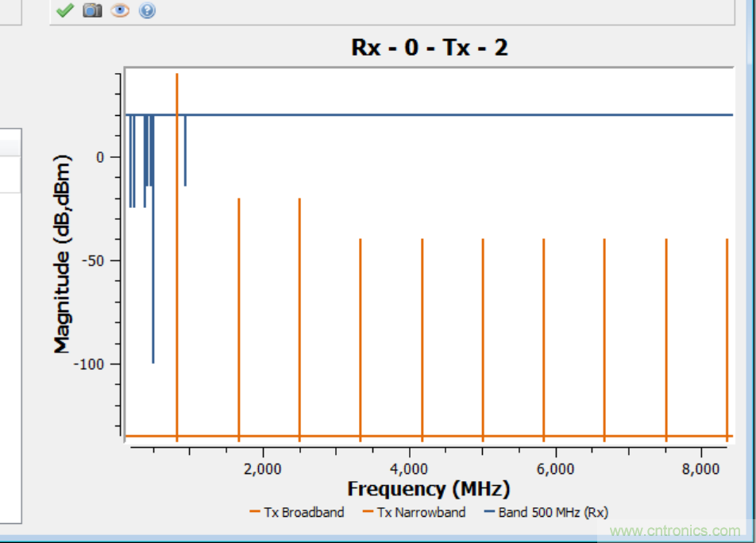Image resolution: width=756 pixels, height=543 pixels.
Task: Click the 6,000 tick label on frequency axis
Action: click(x=555, y=468)
